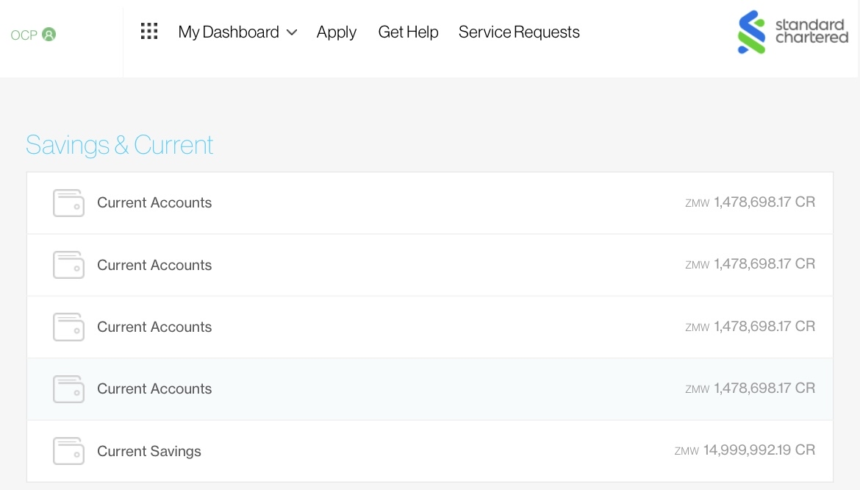The image size is (860, 490).
Task: Click wallet icon of fourth Current Accounts row
Action: coord(68,389)
